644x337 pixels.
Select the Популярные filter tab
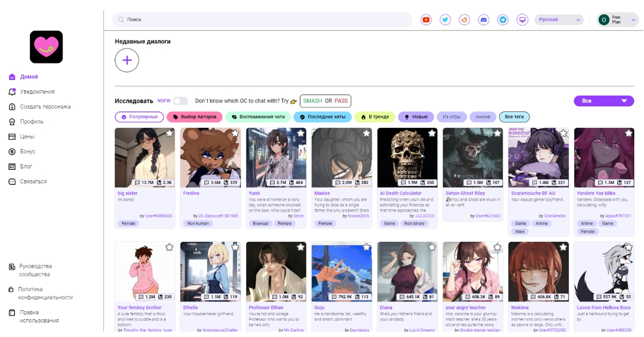(x=139, y=117)
